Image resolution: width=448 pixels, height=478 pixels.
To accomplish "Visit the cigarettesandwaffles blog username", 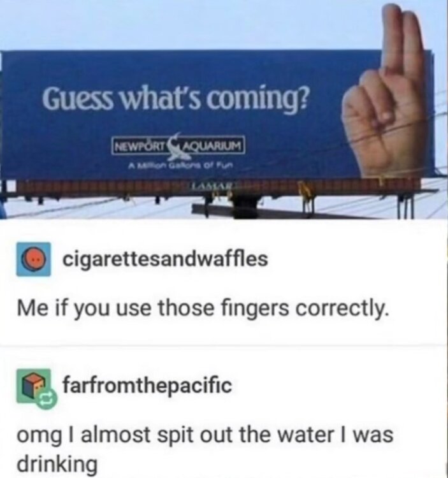I will click(x=165, y=259).
